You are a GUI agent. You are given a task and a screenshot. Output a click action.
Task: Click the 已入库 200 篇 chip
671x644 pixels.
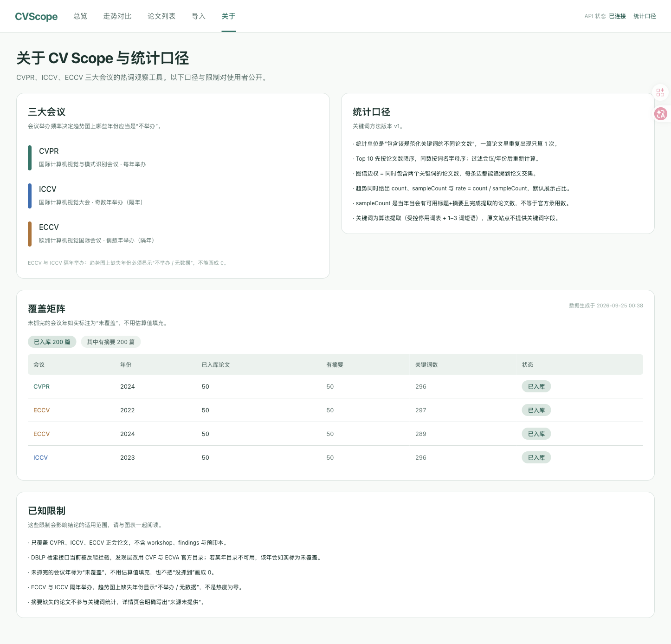coord(52,342)
